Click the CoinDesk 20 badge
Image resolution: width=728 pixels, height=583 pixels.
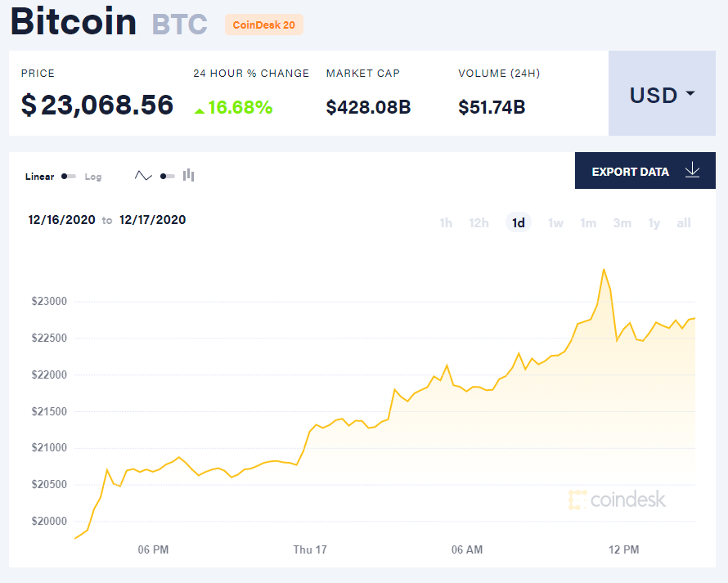click(264, 25)
